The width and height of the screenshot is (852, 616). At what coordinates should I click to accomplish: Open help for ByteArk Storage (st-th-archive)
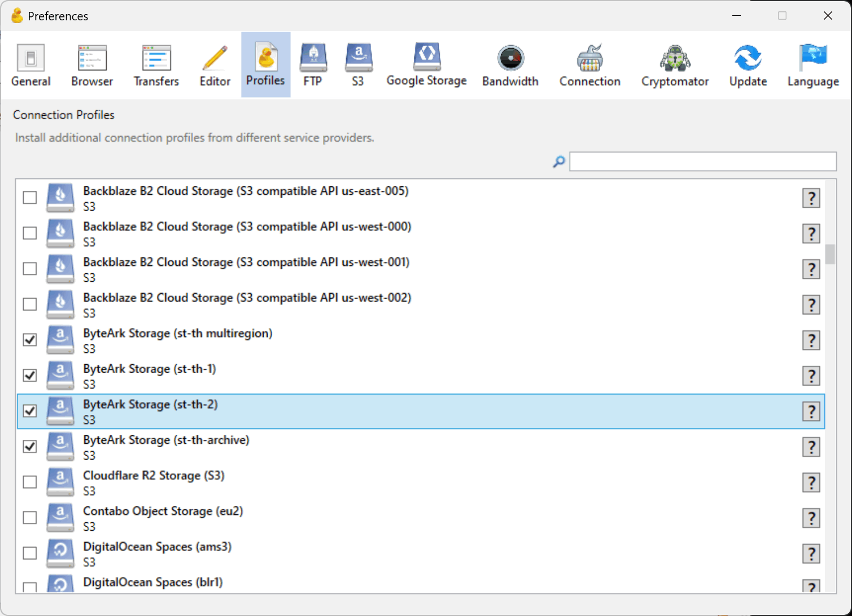(811, 447)
